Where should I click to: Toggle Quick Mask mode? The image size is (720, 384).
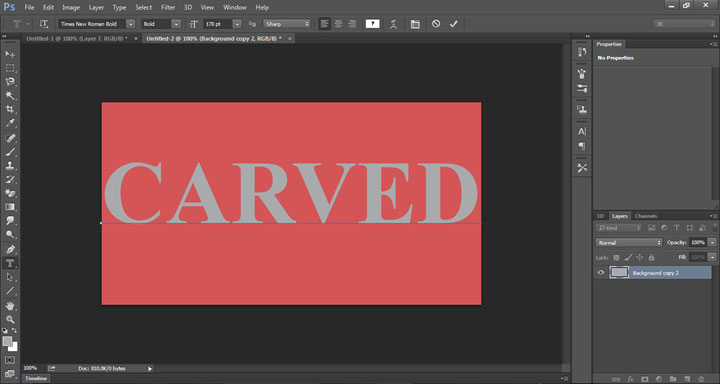tap(10, 360)
